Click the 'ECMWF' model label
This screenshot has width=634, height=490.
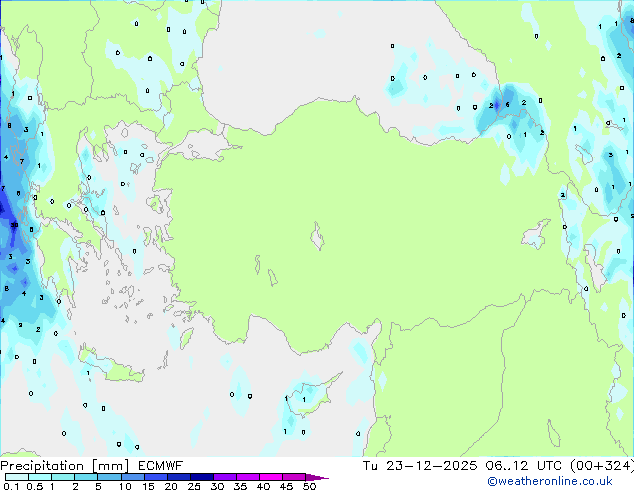click(161, 466)
